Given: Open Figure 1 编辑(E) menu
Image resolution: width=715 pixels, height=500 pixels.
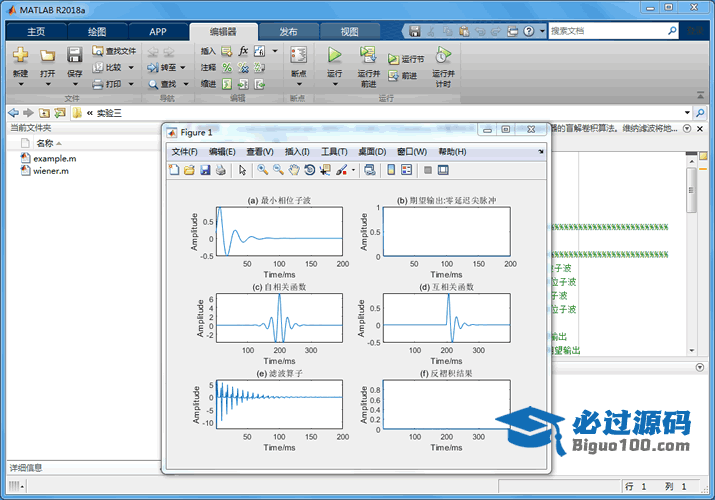Looking at the screenshot, I should click(x=222, y=152).
